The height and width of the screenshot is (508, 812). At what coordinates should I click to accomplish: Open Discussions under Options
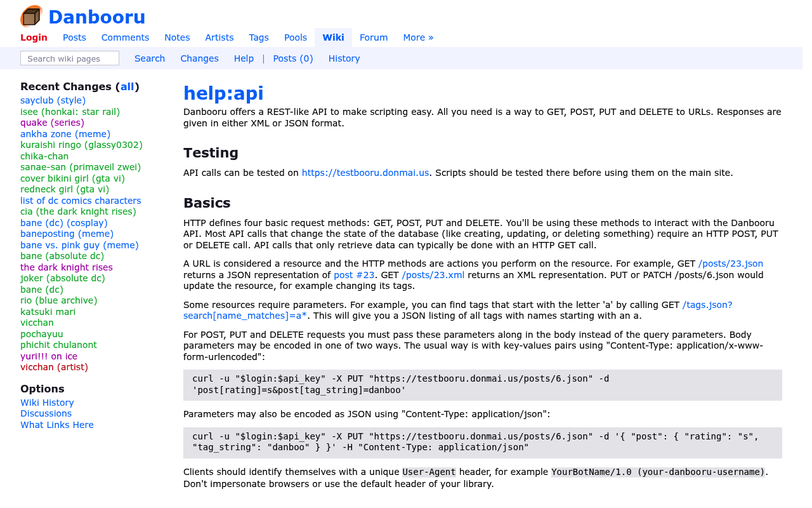tap(46, 413)
